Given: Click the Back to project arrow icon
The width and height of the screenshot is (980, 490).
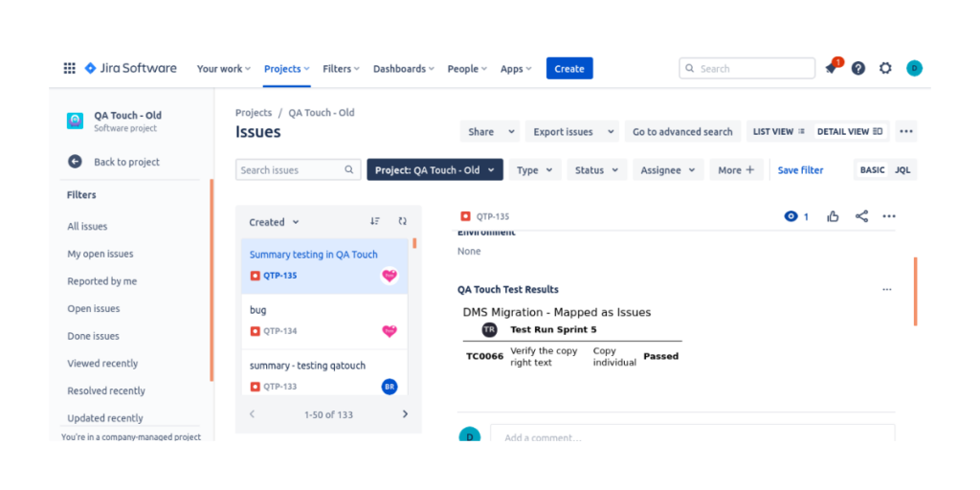Looking at the screenshot, I should (75, 162).
